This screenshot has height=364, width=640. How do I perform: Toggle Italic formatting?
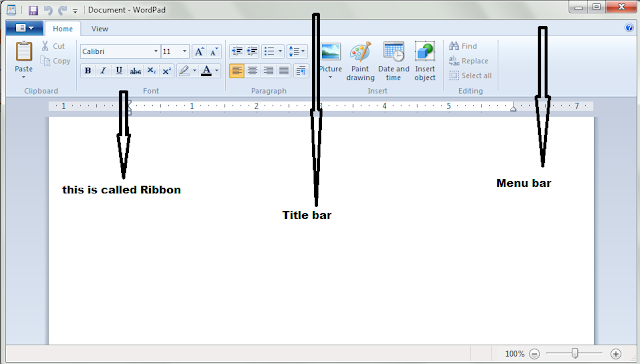coord(103,71)
